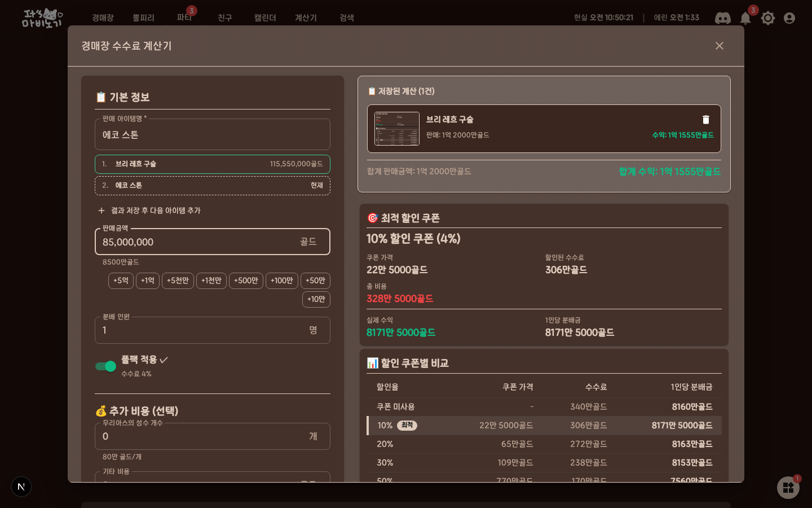812x508 pixels.
Task: Focus the 분배 인원 input field
Action: click(x=213, y=330)
